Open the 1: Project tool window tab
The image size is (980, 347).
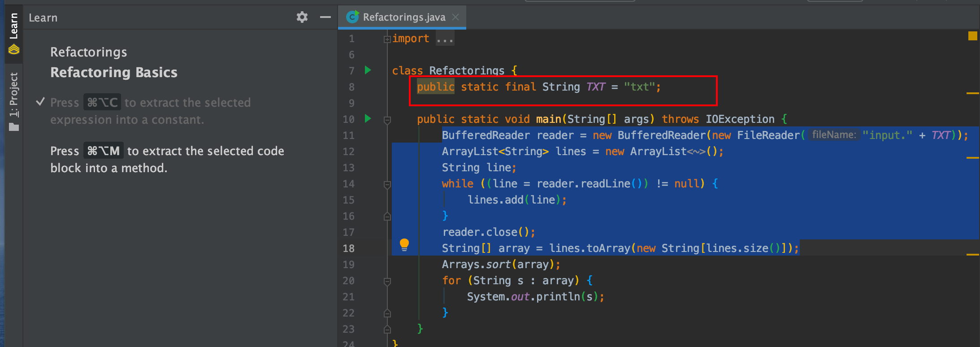pyautogui.click(x=14, y=101)
